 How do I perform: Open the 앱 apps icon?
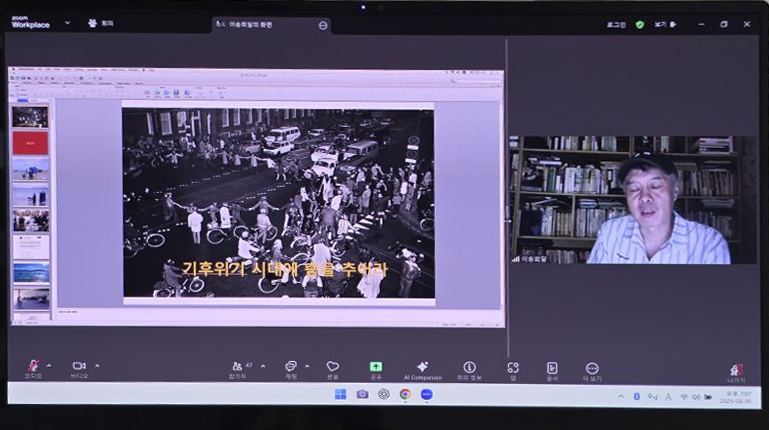coord(513,367)
